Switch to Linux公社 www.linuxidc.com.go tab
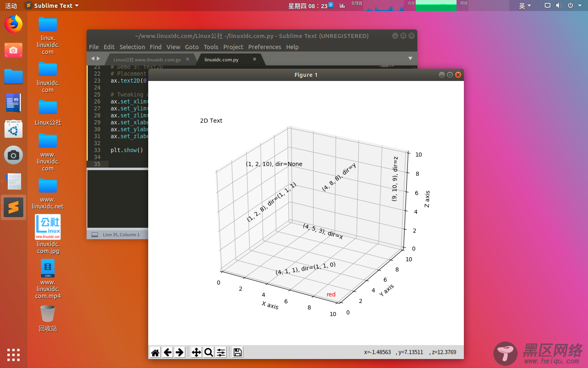Image resolution: width=588 pixels, height=368 pixels. [x=147, y=60]
